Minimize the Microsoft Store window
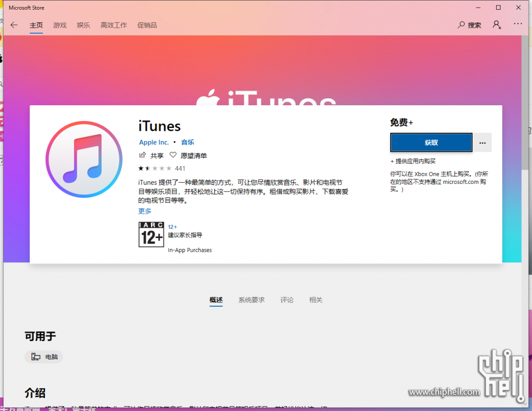The height and width of the screenshot is (411, 532). coord(478,8)
